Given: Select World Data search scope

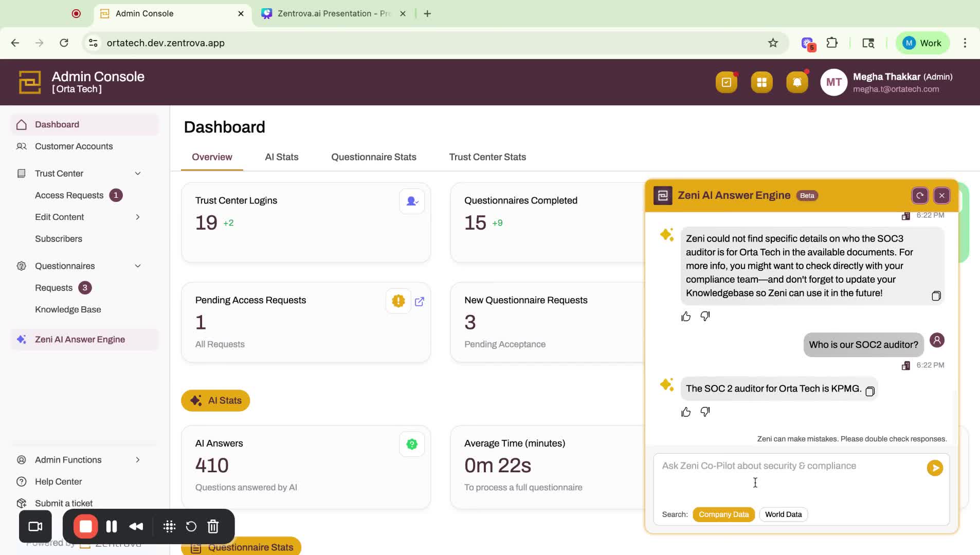Looking at the screenshot, I should [x=783, y=514].
